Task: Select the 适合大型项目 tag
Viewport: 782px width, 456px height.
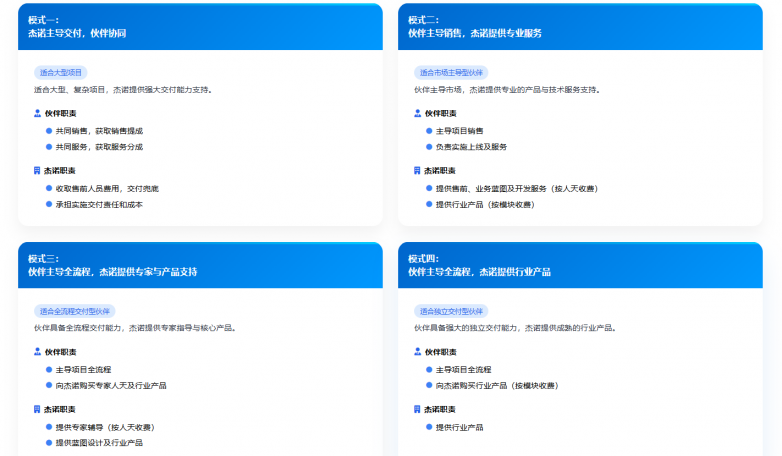Action: [x=61, y=72]
